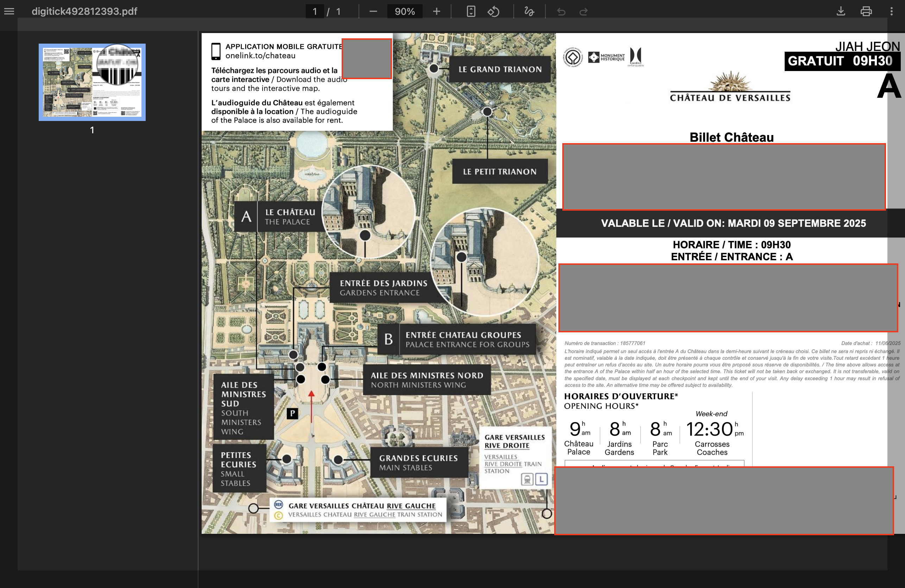The image size is (905, 588).
Task: Click the onelink.to/chateau link text
Action: click(x=260, y=56)
